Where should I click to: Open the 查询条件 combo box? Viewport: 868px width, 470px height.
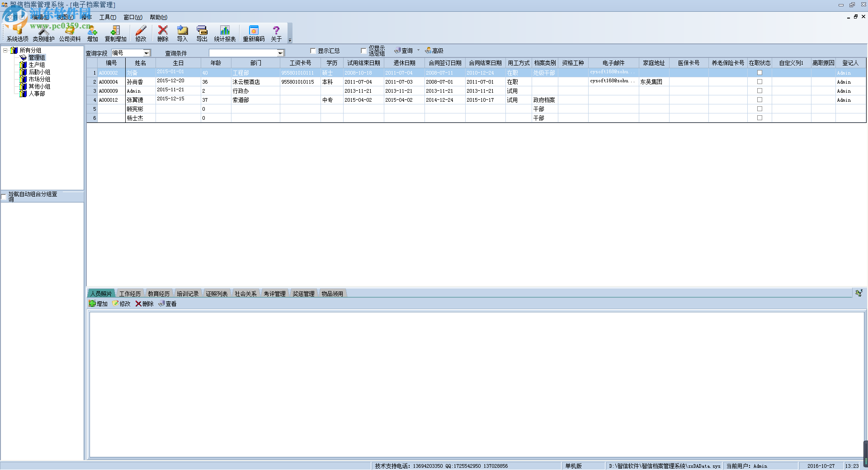click(x=280, y=53)
